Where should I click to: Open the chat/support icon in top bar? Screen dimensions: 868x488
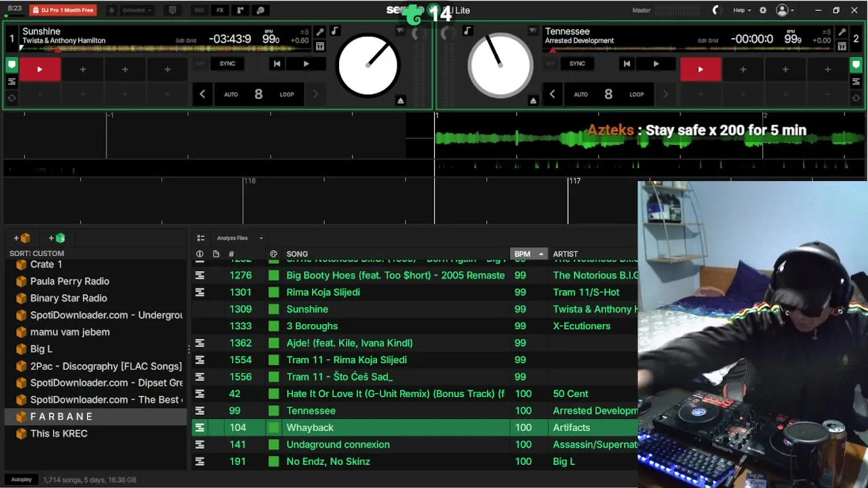[x=260, y=10]
